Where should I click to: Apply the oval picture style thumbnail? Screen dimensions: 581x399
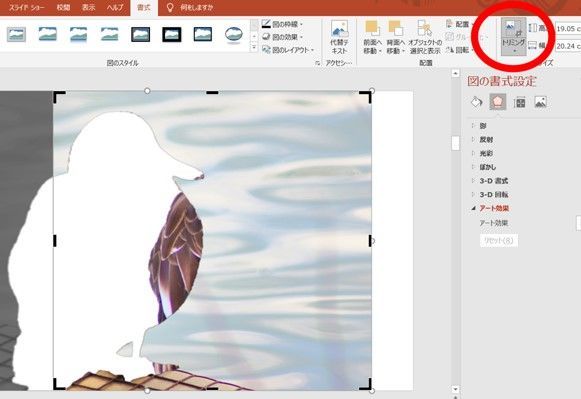click(x=234, y=34)
